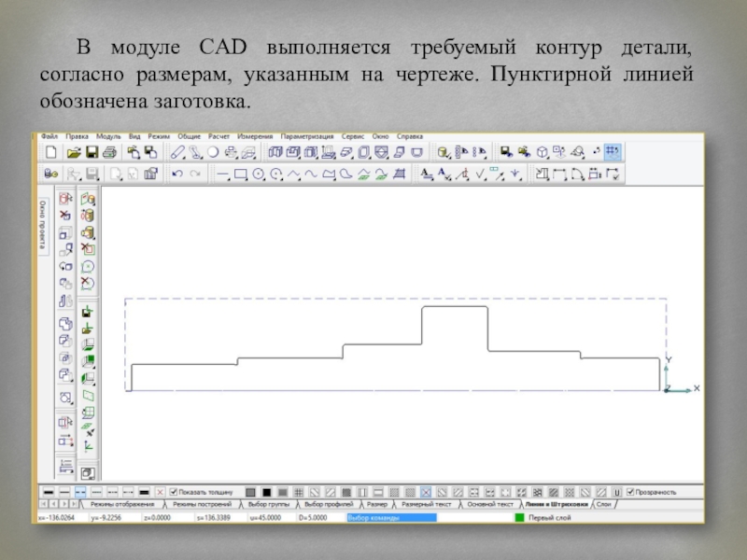Click the Redo arrow icon
747x560 pixels.
[194, 174]
